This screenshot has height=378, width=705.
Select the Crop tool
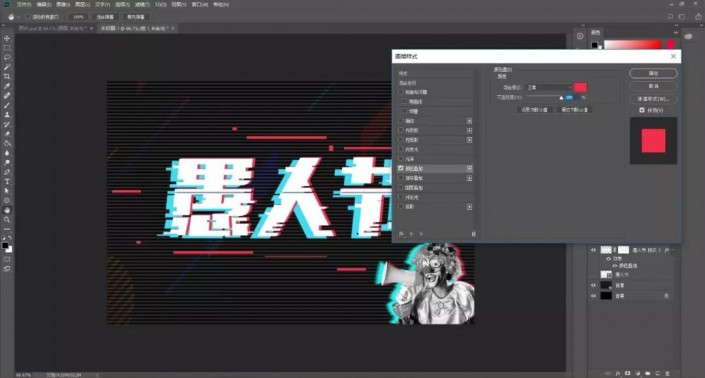(7, 76)
